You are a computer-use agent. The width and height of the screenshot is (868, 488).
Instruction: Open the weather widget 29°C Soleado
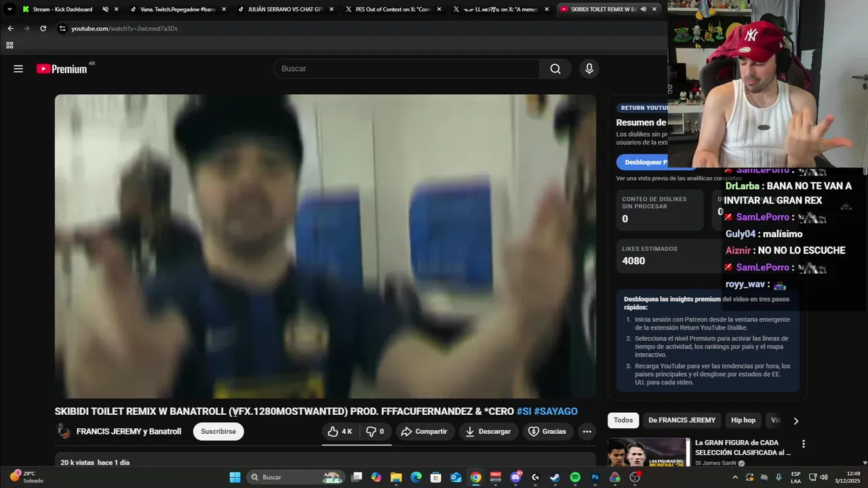26,477
